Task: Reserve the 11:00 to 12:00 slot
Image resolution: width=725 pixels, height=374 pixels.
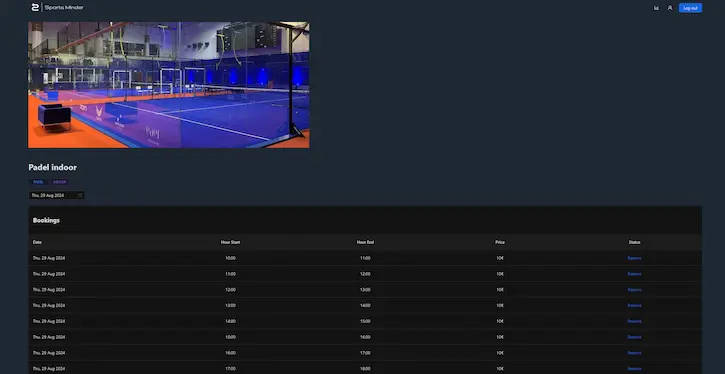Action: (x=634, y=274)
